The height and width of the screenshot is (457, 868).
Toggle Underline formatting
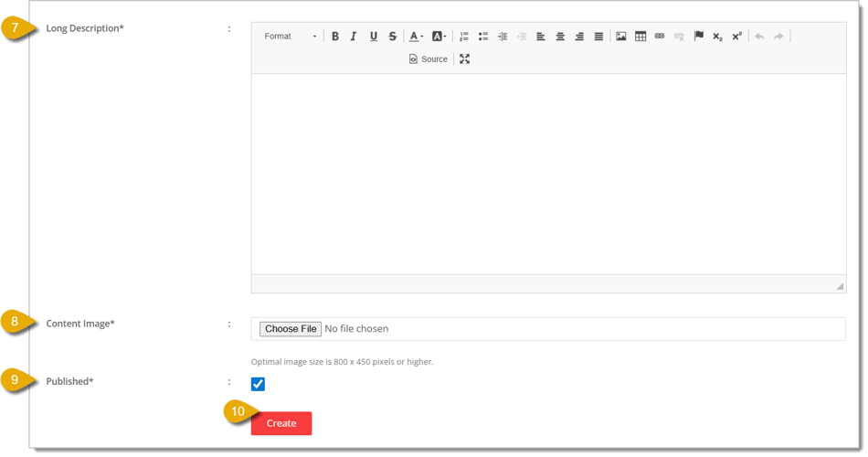(374, 37)
